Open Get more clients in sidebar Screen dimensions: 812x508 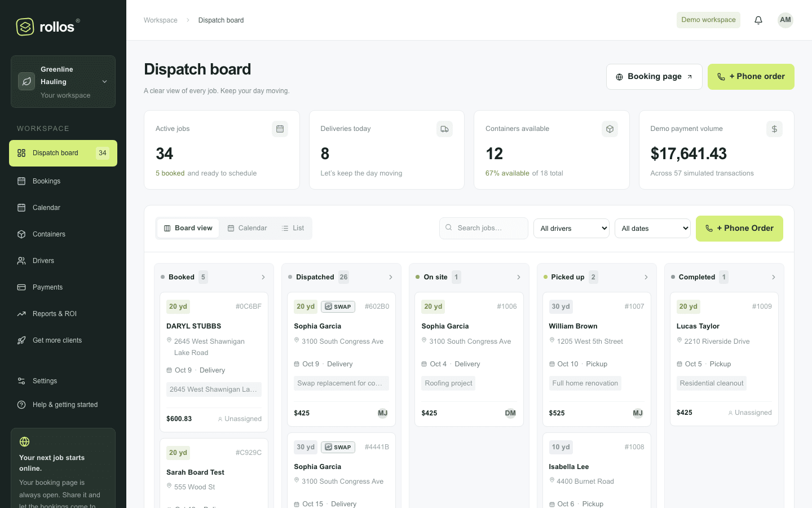[63, 340]
